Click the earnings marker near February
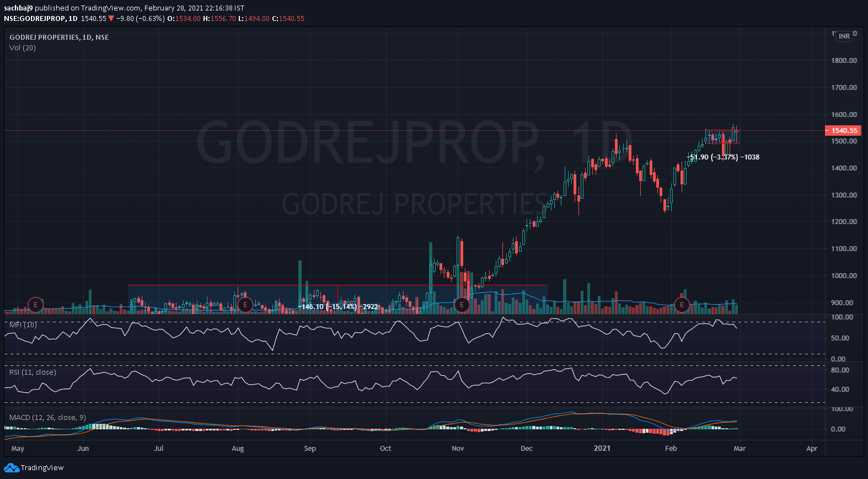Viewport: 868px width, 479px height. pyautogui.click(x=682, y=305)
